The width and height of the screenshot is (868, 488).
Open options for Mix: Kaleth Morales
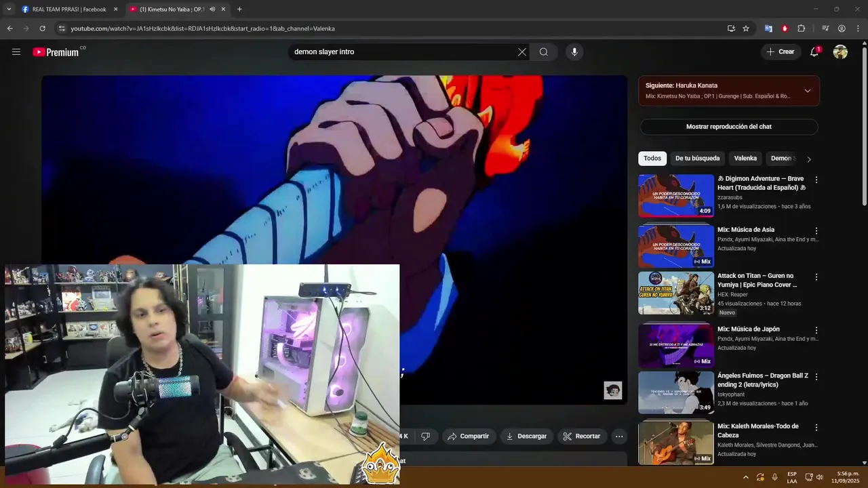pos(816,428)
